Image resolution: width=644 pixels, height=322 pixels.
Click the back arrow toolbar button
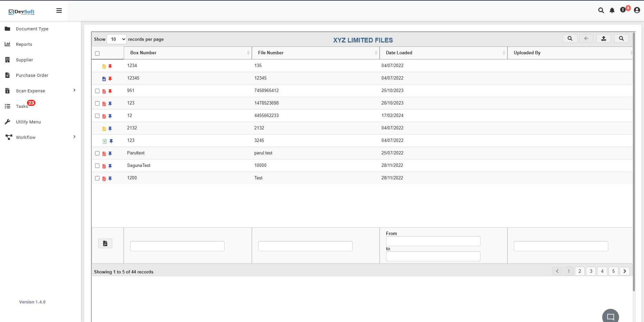pyautogui.click(x=586, y=38)
